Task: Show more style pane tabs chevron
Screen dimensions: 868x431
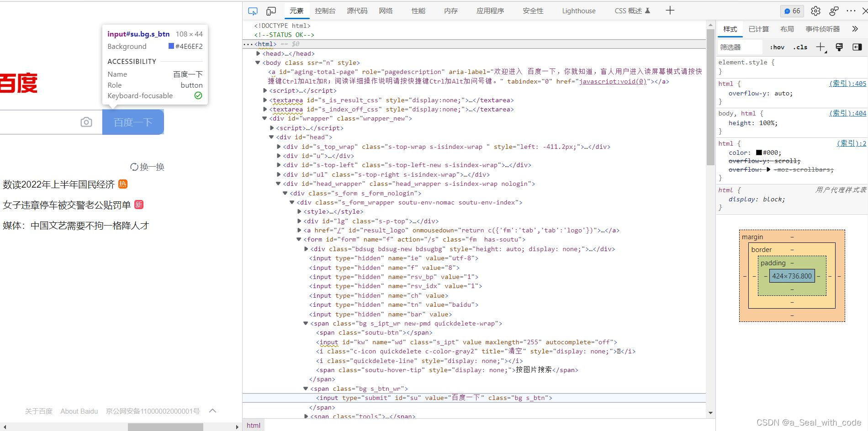Action: point(855,29)
